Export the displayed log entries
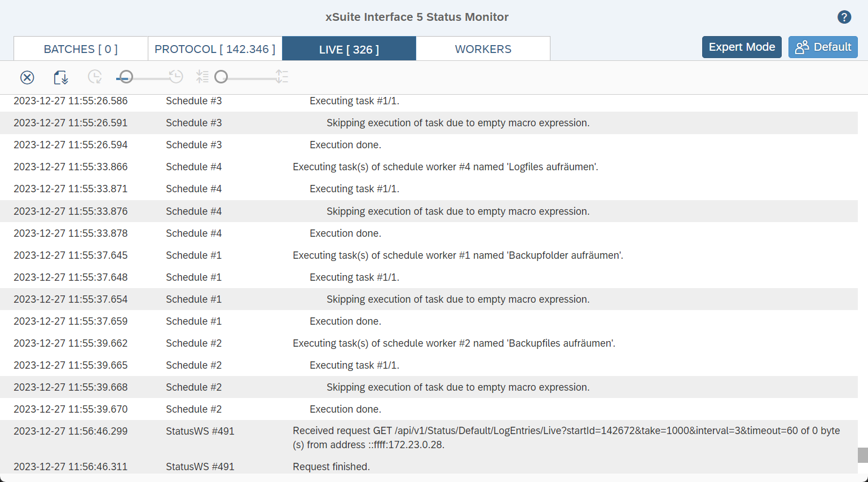 [x=60, y=77]
